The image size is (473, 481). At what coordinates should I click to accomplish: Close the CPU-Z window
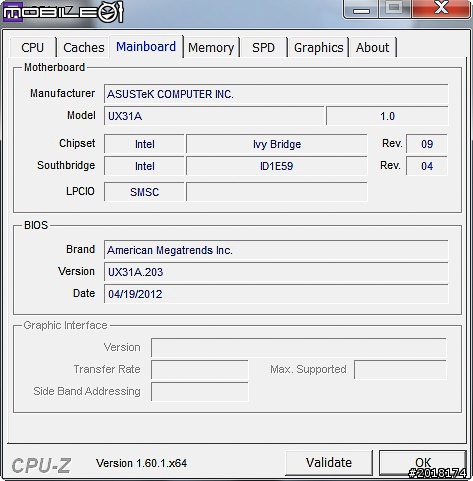[x=441, y=9]
